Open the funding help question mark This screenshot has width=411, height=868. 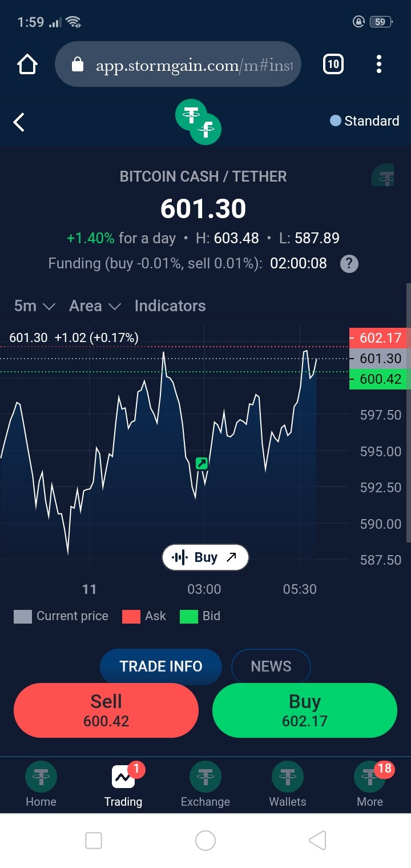point(349,264)
